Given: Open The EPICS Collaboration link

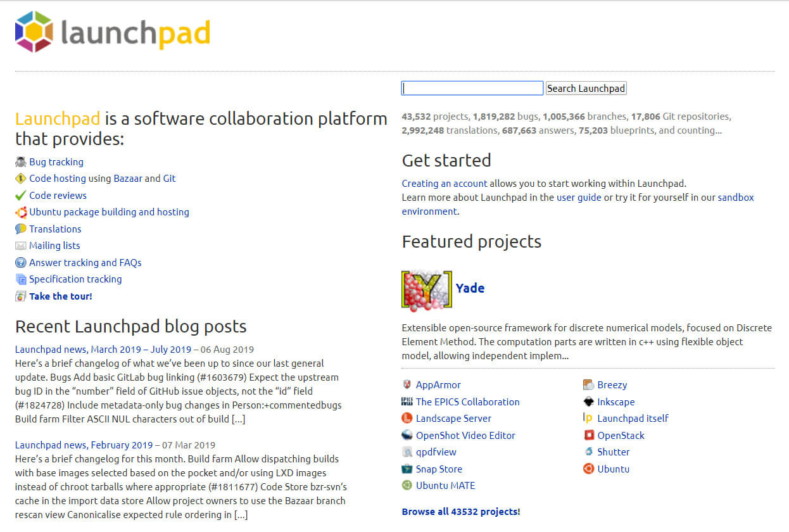Looking at the screenshot, I should (468, 402).
